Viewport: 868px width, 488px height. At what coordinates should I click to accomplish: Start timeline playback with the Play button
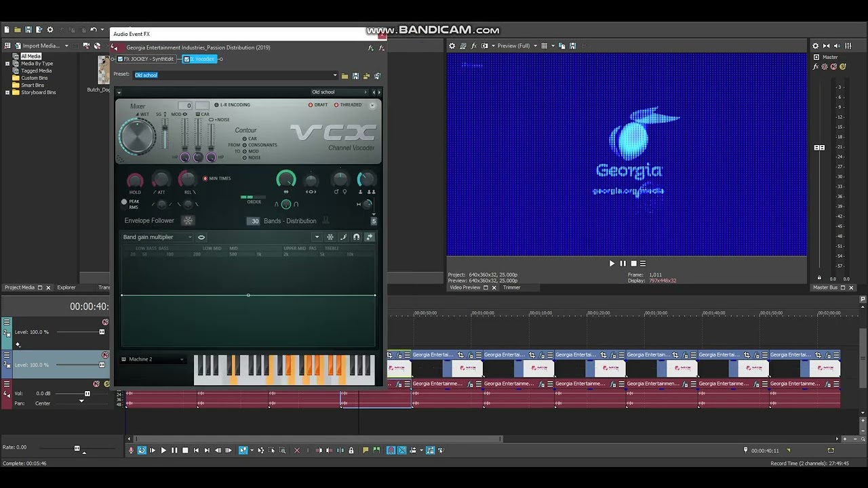click(x=163, y=450)
